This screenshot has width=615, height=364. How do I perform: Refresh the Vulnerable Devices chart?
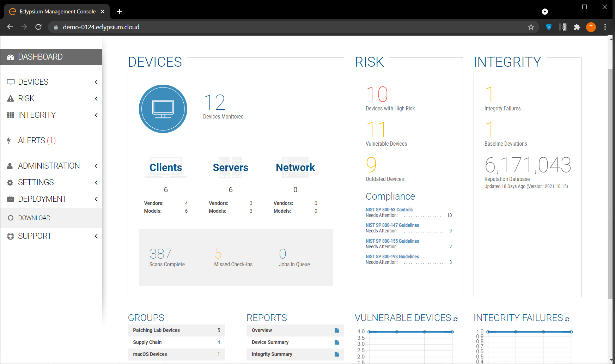[456, 319]
